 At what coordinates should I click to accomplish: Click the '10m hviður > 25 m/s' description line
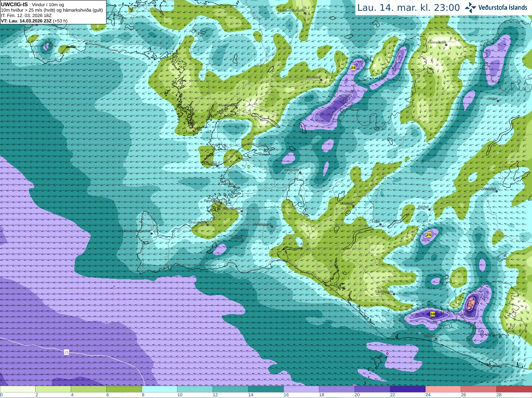click(52, 10)
